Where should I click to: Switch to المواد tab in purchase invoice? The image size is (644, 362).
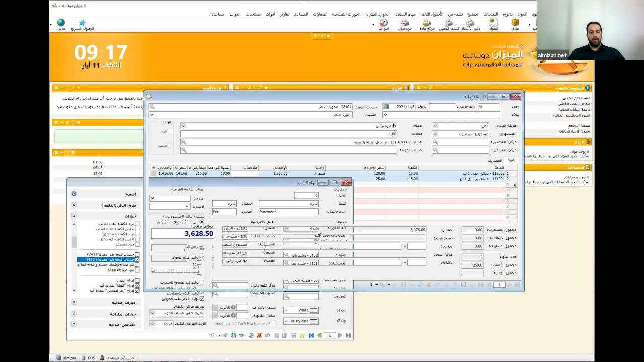tap(512, 160)
